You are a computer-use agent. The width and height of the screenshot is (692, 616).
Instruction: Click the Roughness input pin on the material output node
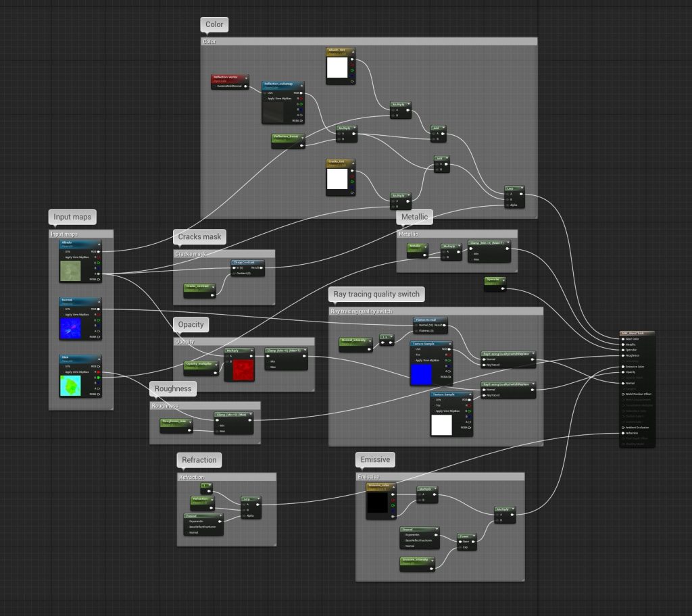point(622,356)
